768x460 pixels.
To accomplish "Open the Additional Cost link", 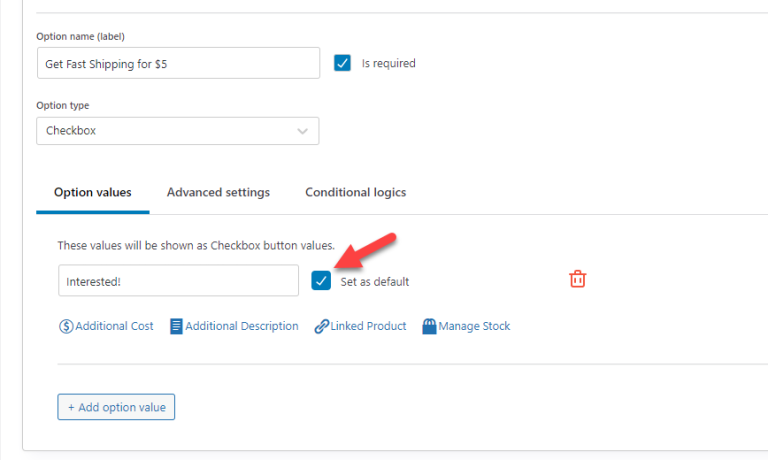I will pos(114,326).
